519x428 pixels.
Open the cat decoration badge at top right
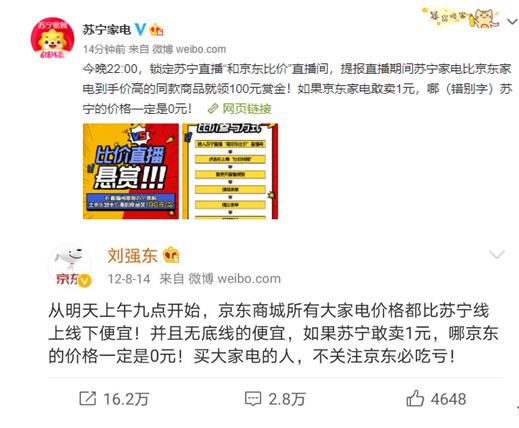pos(461,18)
